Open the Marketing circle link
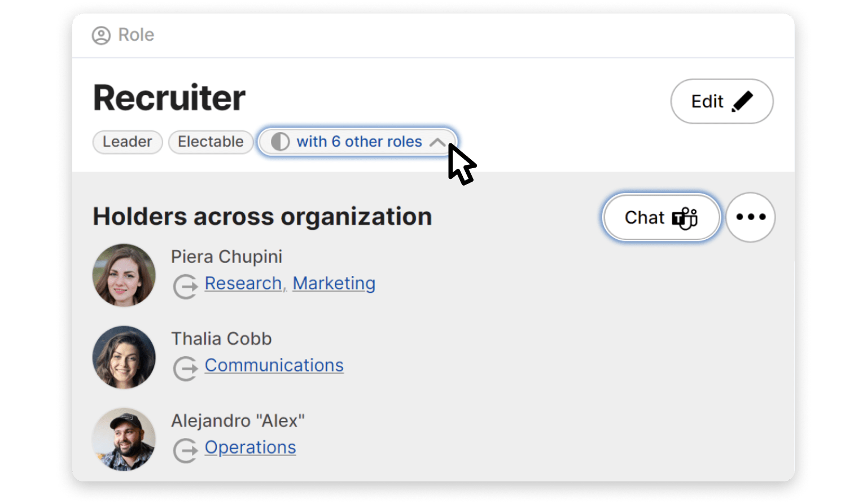 (x=334, y=283)
